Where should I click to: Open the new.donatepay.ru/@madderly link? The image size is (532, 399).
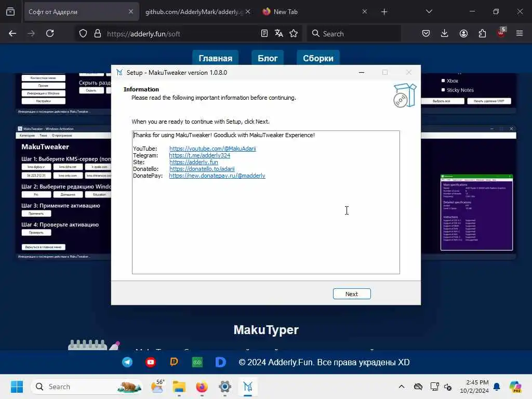217,176
